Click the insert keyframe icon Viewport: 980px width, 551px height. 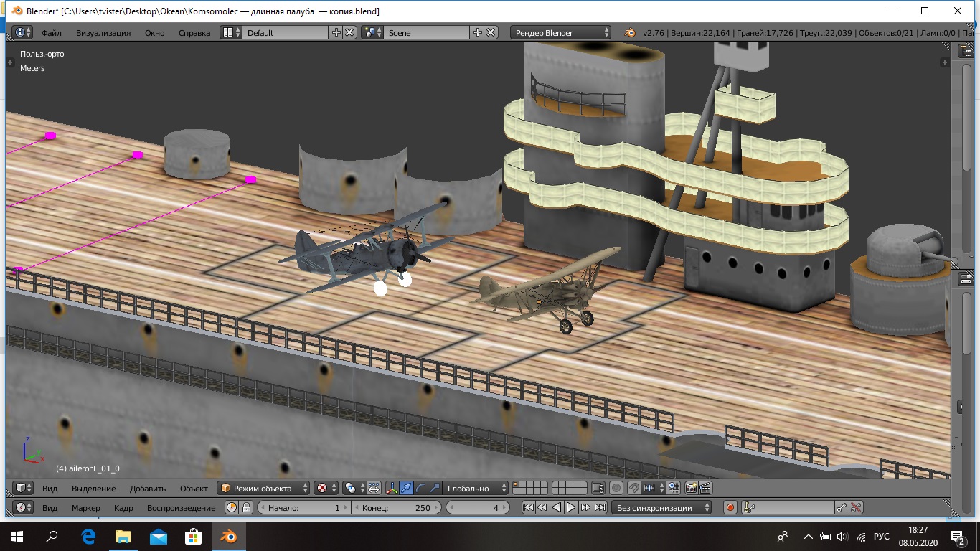tap(842, 507)
